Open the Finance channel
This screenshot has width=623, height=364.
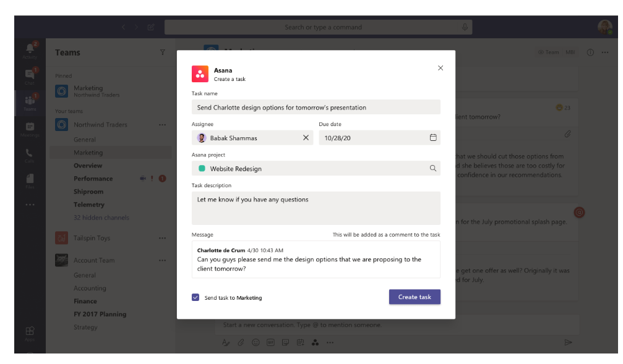click(85, 302)
